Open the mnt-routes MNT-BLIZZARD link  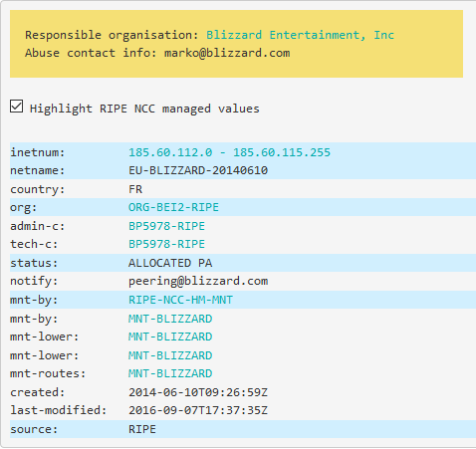170,373
